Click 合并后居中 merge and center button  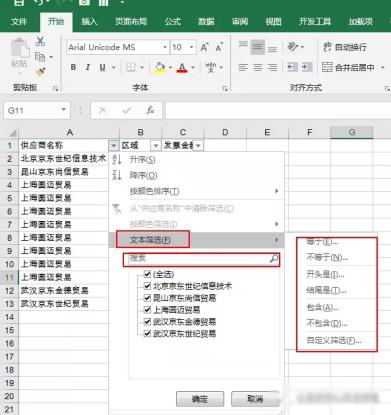[x=348, y=67]
